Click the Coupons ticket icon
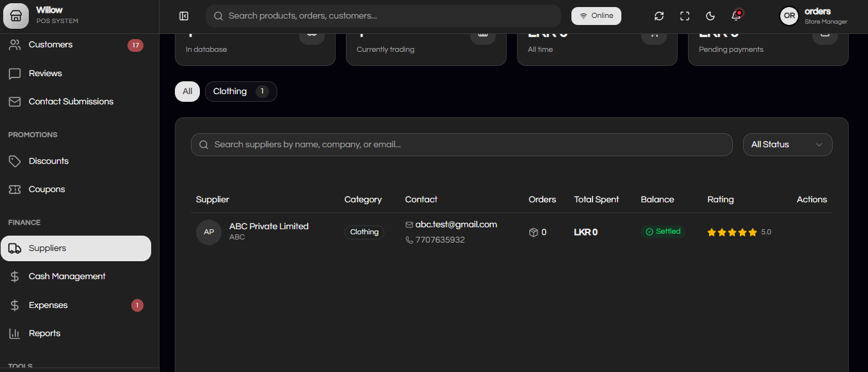 click(15, 190)
